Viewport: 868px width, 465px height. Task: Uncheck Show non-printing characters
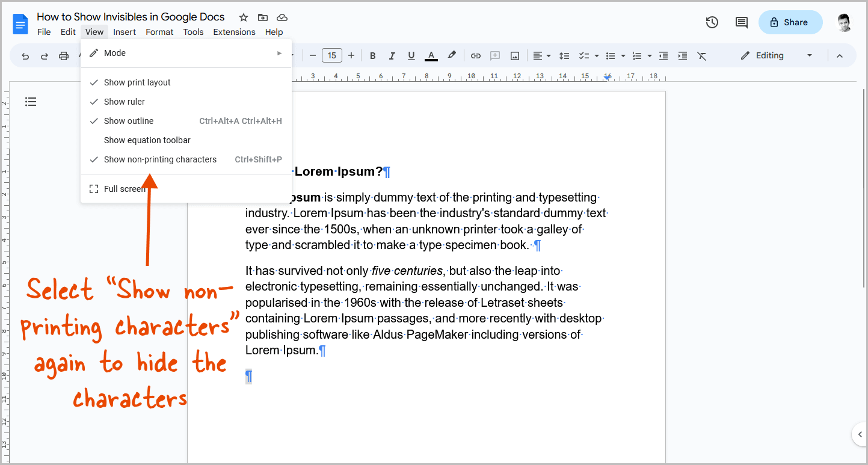pyautogui.click(x=160, y=159)
